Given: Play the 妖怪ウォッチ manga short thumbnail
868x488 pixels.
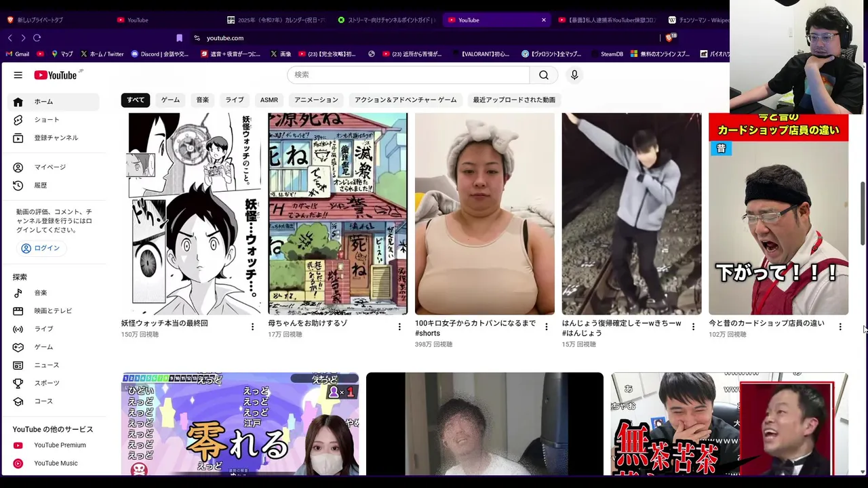Looking at the screenshot, I should pyautogui.click(x=191, y=213).
